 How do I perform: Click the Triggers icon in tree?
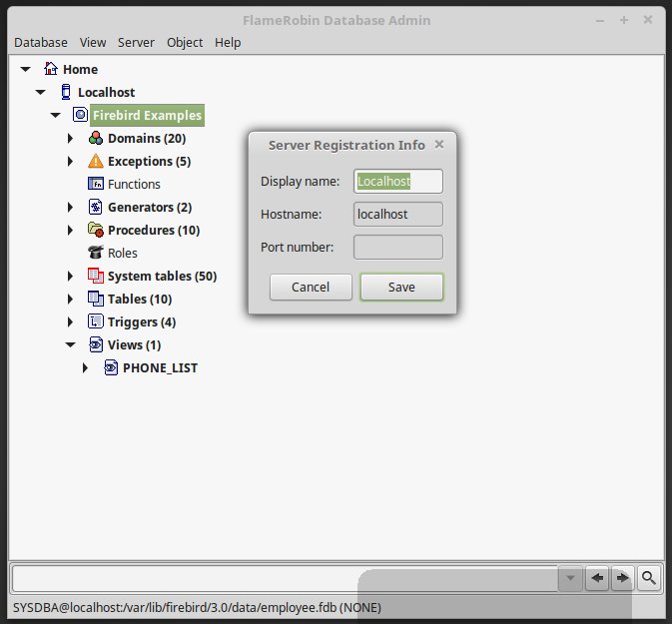click(96, 322)
